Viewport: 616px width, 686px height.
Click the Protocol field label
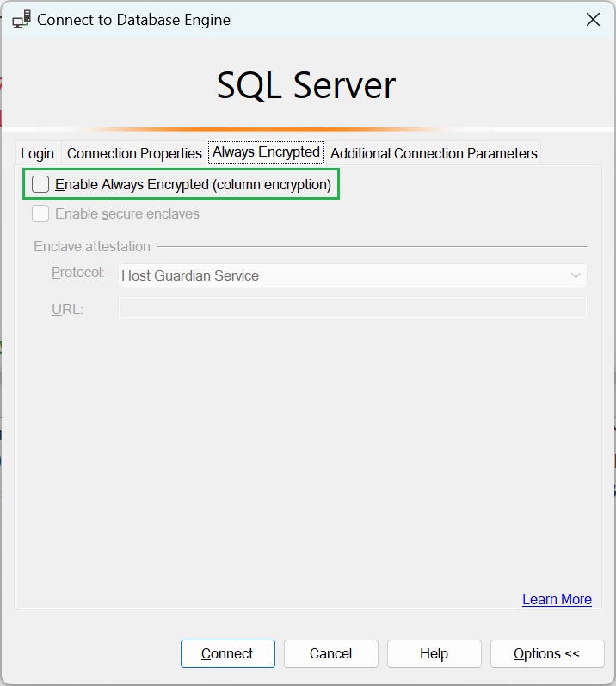78,273
